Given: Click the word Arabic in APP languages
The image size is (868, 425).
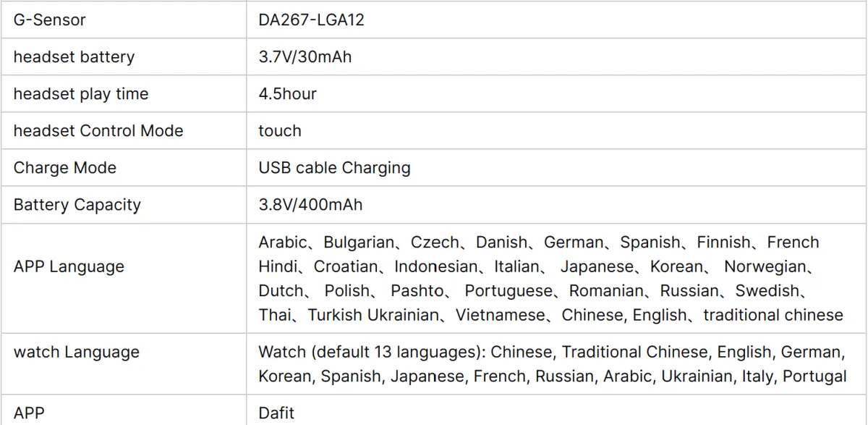Looking at the screenshot, I should click(282, 243).
